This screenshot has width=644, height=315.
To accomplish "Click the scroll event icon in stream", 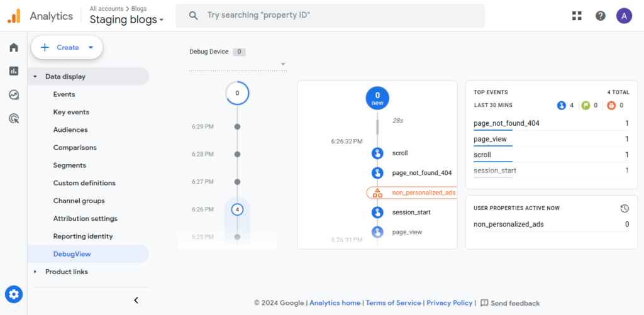I will (377, 153).
